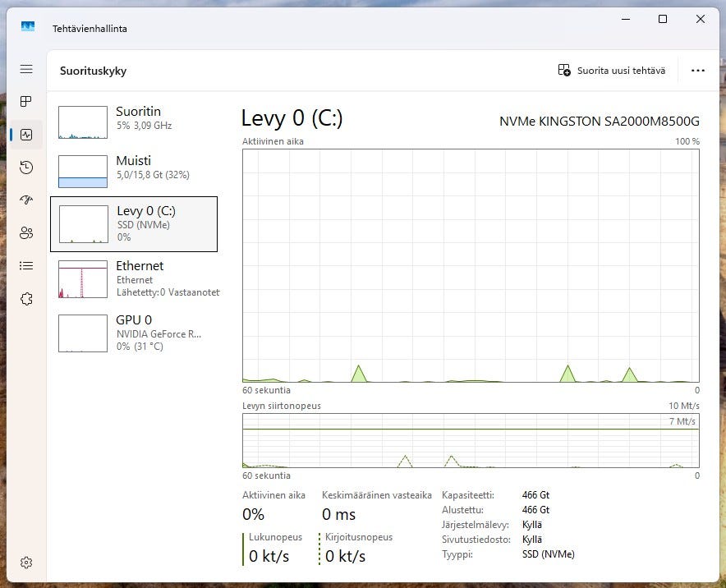Click the 0 ms response time value
The width and height of the screenshot is (726, 588).
pyautogui.click(x=338, y=514)
